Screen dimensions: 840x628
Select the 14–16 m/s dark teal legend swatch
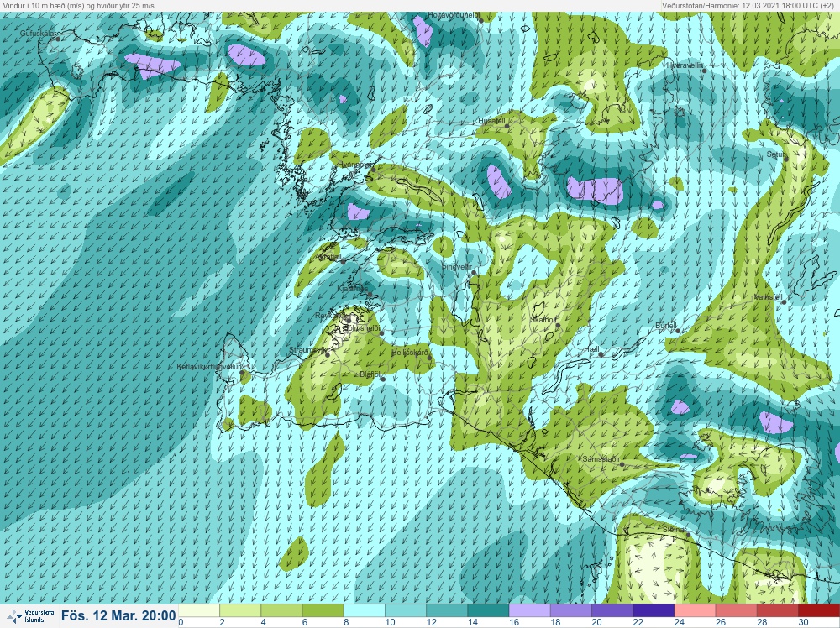488,611
